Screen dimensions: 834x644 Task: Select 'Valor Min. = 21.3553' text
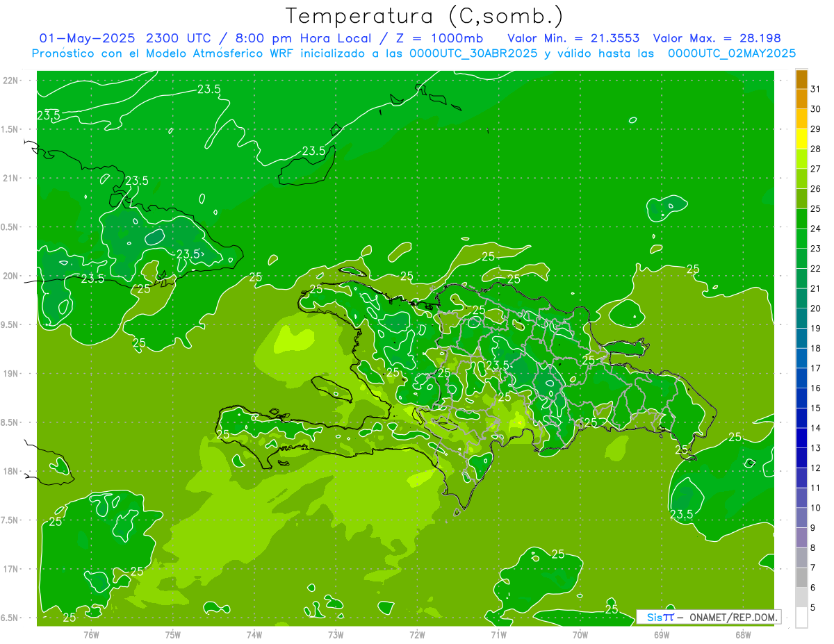pyautogui.click(x=573, y=38)
